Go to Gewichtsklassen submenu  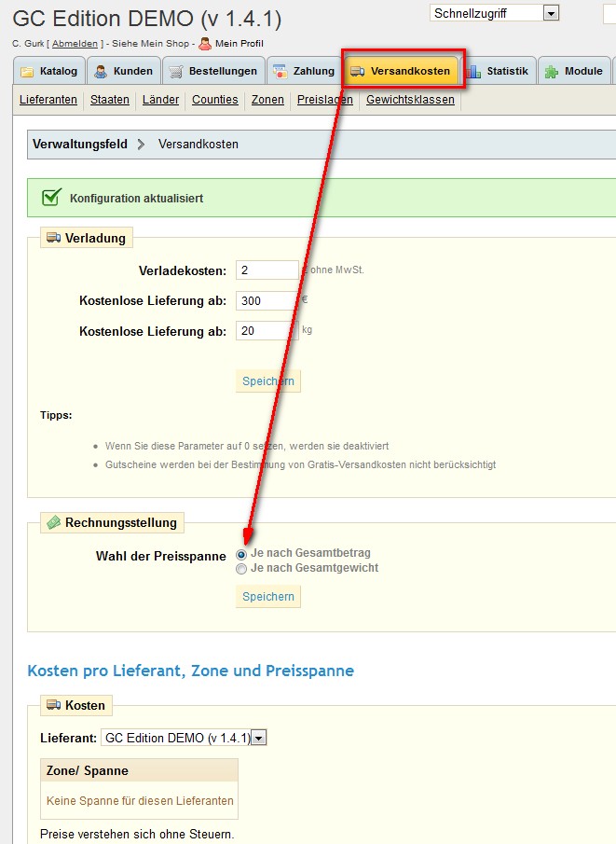[410, 100]
